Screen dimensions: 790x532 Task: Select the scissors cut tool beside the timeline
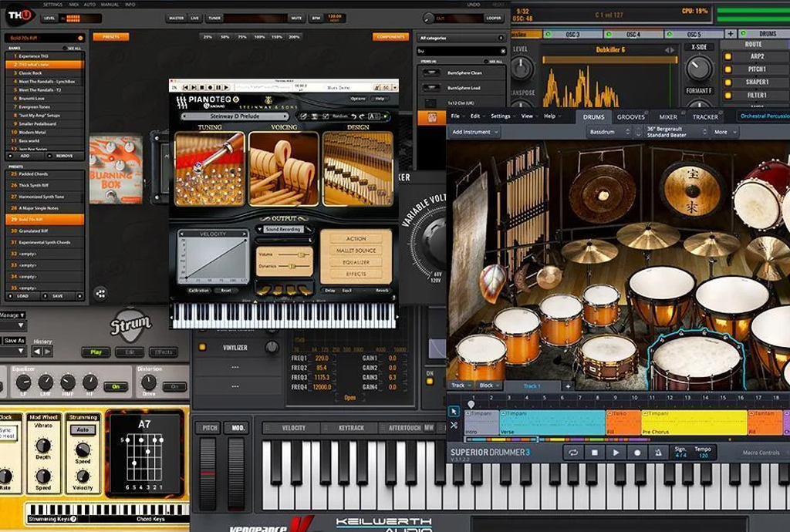point(454,425)
